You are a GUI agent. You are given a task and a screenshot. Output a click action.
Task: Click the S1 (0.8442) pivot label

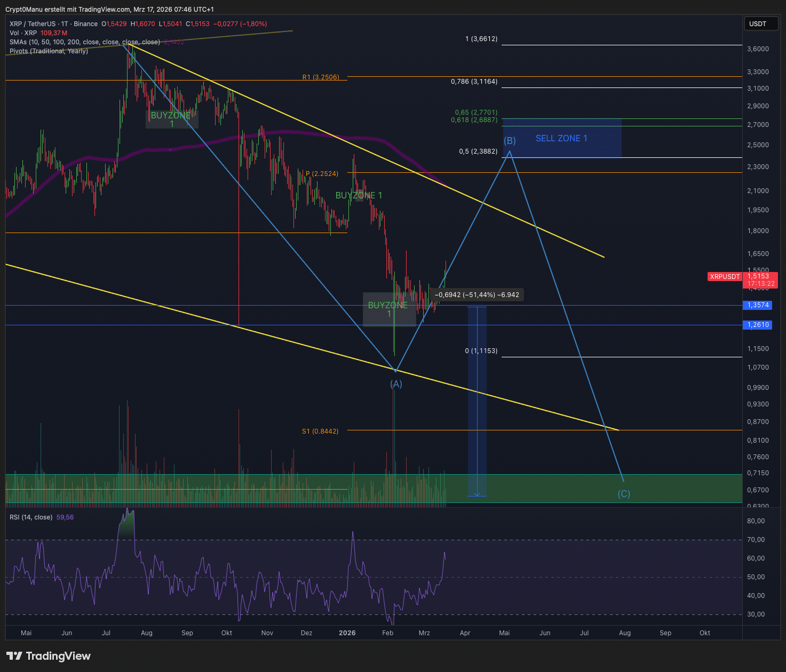click(320, 431)
